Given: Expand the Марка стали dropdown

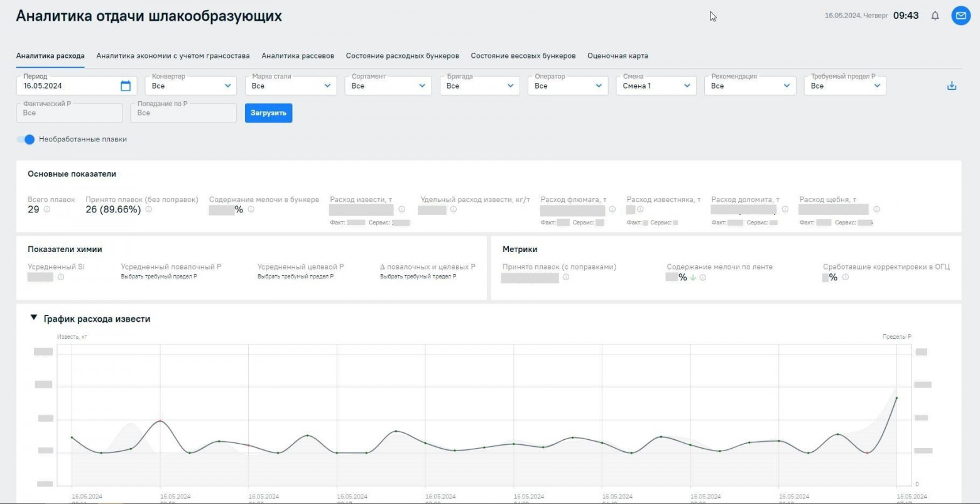Looking at the screenshot, I should point(290,86).
